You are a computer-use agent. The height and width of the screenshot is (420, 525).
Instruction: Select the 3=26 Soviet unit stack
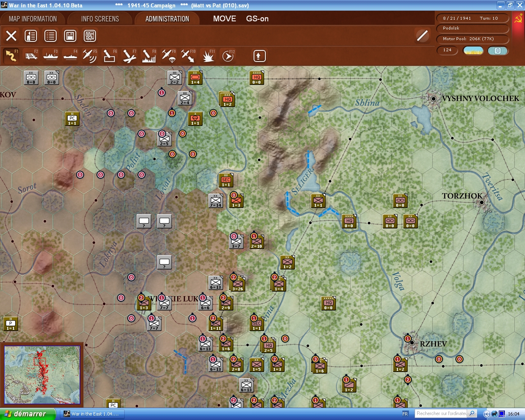(237, 284)
